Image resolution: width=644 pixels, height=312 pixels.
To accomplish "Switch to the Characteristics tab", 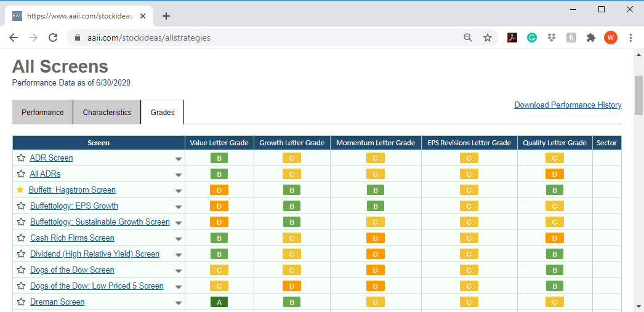I will [107, 112].
